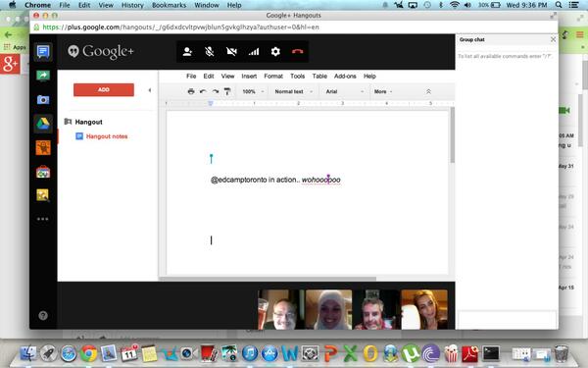The image size is (588, 368).
Task: Toggle the turned-off camera button
Action: [x=231, y=51]
